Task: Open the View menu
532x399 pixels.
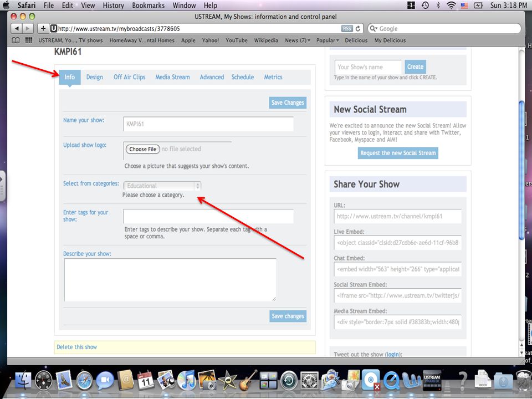Action: 88,5
